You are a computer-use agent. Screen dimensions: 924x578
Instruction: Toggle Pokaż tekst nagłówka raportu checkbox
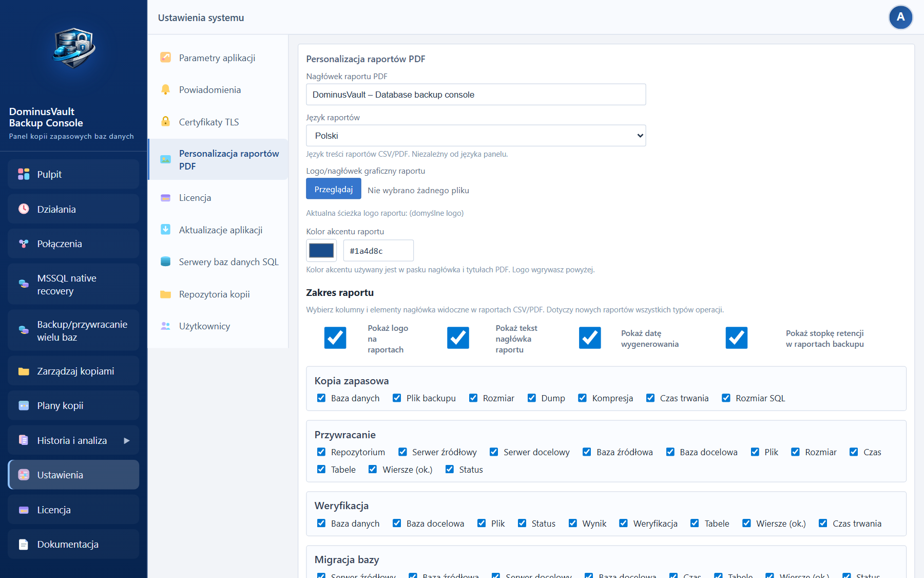point(458,338)
